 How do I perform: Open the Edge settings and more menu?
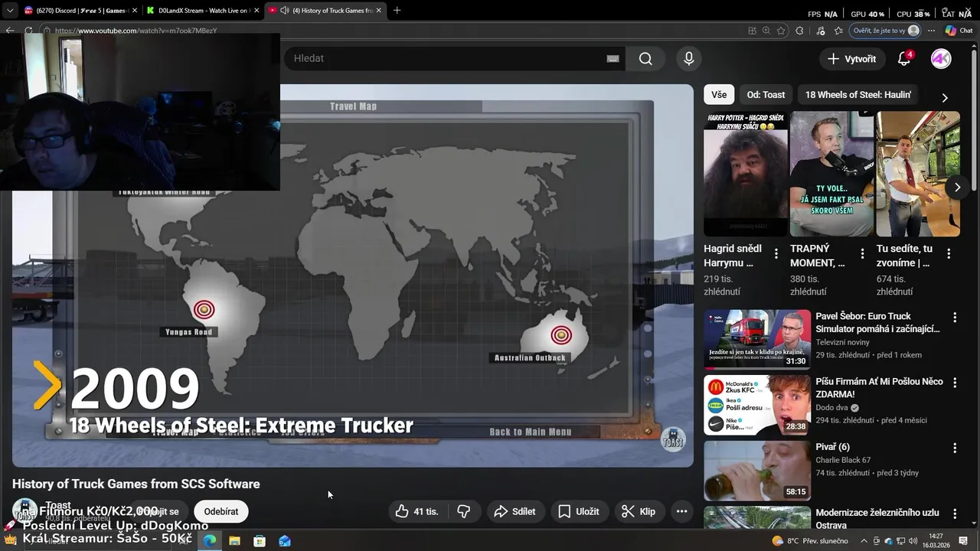[x=932, y=31]
